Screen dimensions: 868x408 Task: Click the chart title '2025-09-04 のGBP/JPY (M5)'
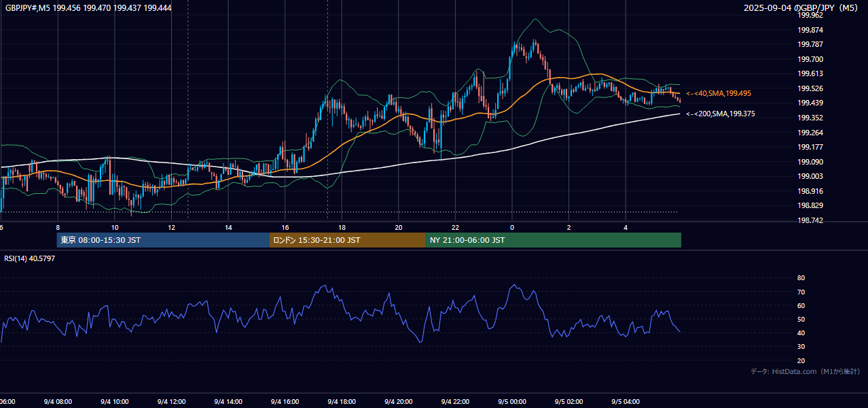coord(802,8)
